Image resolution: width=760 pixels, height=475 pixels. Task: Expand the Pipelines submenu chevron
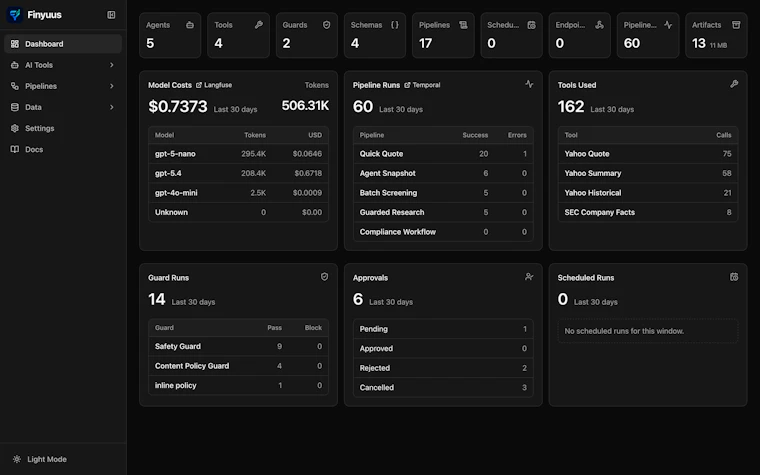111,86
